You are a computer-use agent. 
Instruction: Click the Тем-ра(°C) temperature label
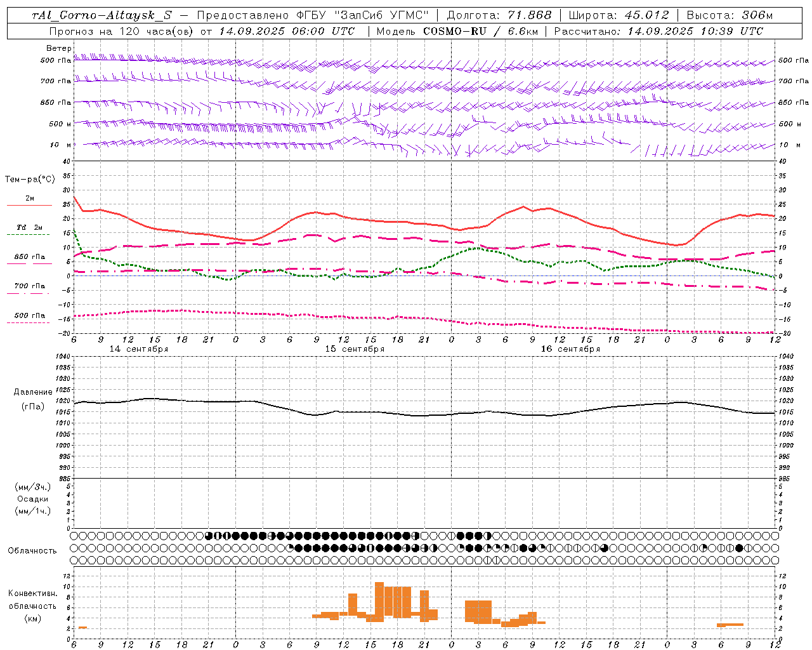point(30,180)
